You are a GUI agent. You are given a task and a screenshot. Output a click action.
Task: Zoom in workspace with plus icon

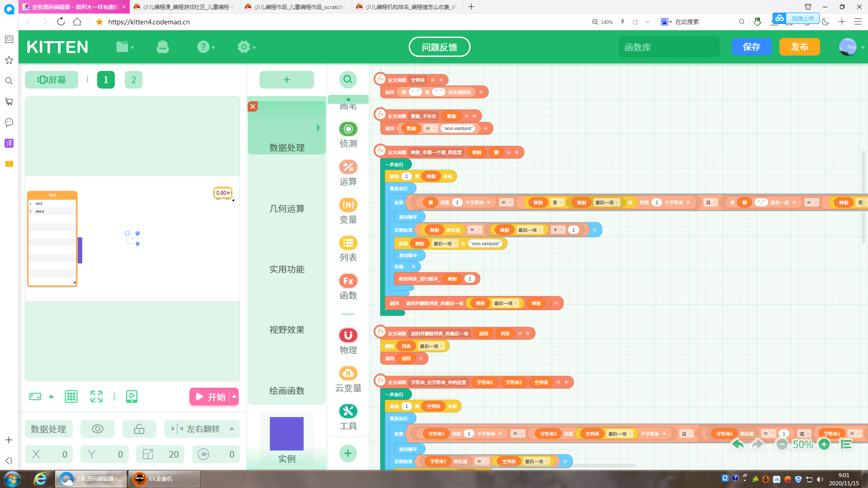(824, 444)
